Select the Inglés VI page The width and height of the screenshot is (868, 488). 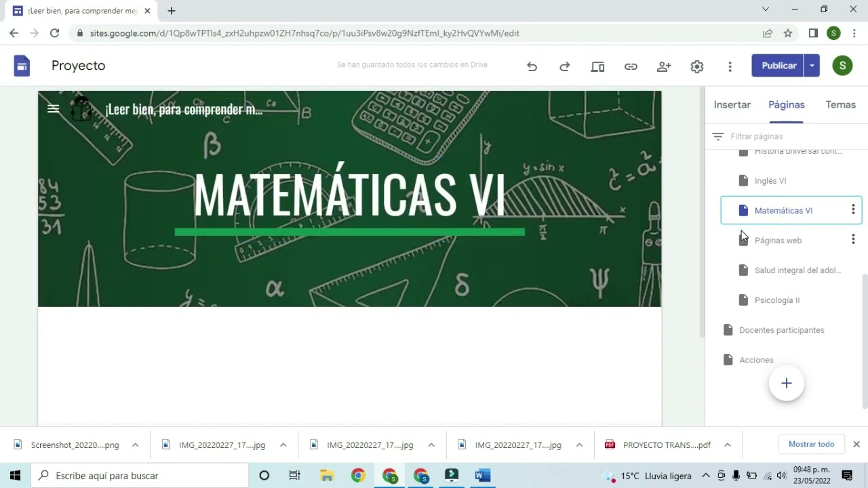(791, 181)
